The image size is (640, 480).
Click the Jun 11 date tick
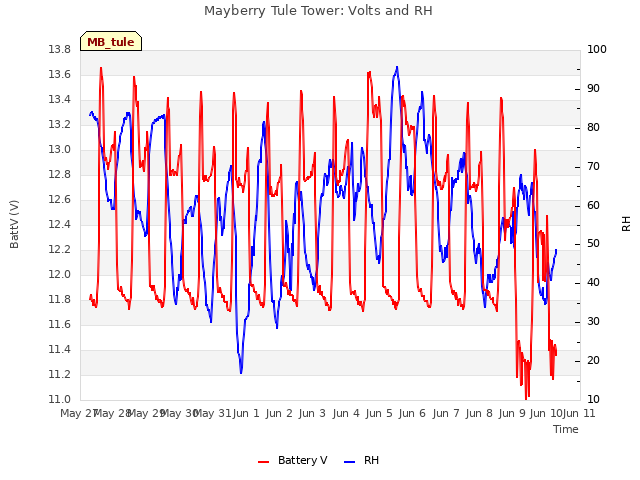579,414
